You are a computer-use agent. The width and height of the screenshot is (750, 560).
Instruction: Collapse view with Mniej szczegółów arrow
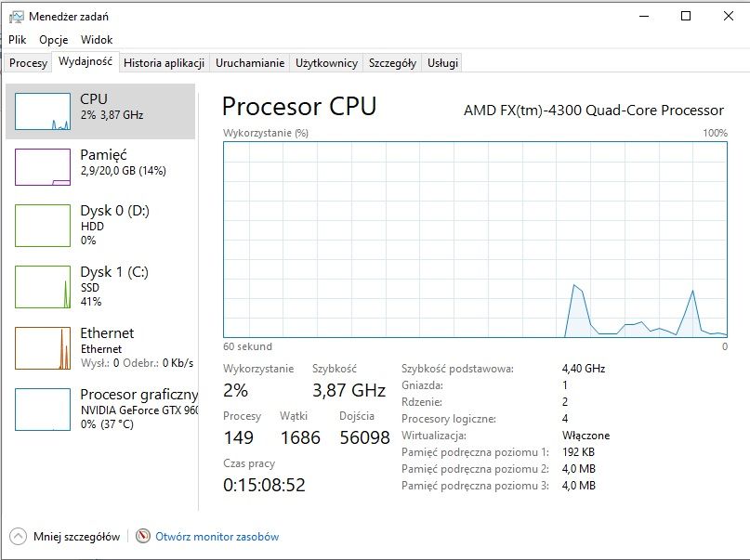[18, 536]
